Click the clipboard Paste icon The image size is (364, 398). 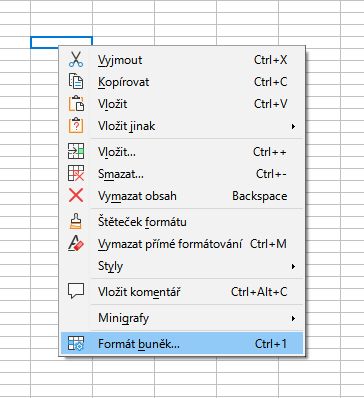pyautogui.click(x=76, y=104)
